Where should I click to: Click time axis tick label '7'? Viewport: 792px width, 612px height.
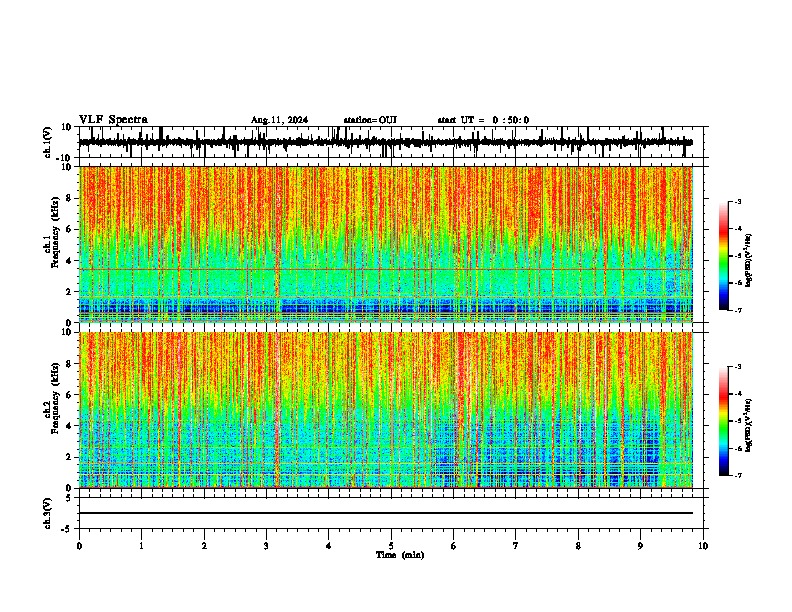[516, 546]
